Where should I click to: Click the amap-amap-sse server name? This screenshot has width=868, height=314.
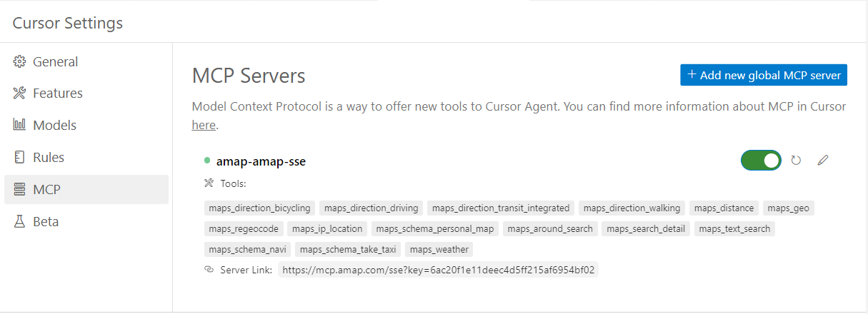click(261, 161)
